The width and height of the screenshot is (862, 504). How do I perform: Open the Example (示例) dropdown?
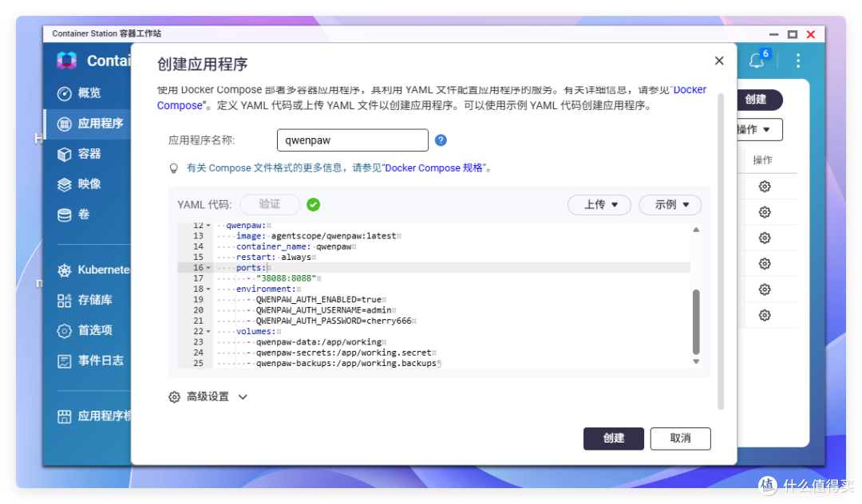click(670, 205)
